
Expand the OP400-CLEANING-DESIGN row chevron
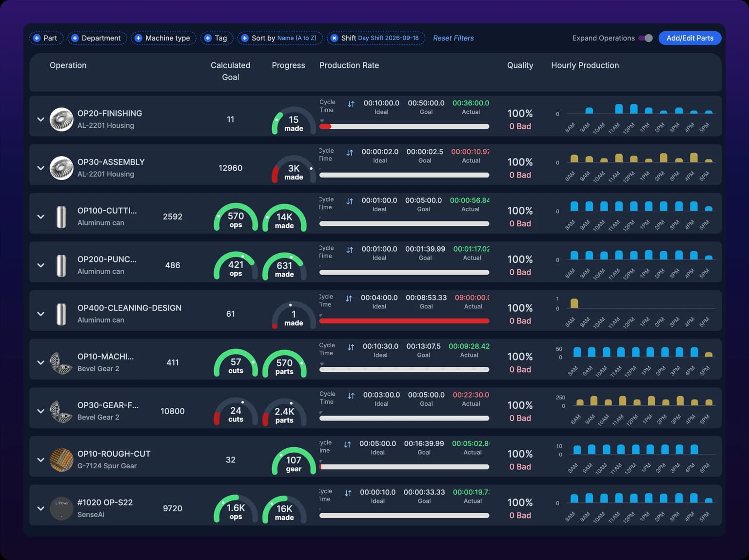click(x=41, y=314)
